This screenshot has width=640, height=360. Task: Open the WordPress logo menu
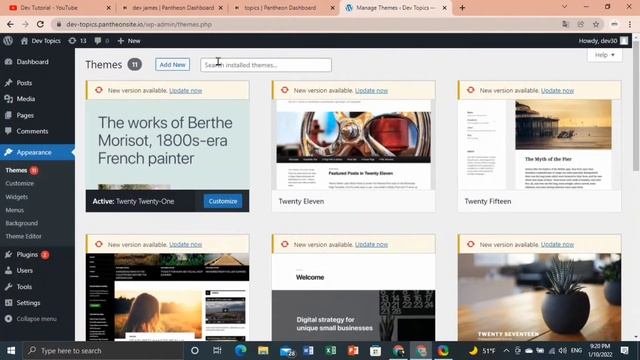tap(8, 41)
